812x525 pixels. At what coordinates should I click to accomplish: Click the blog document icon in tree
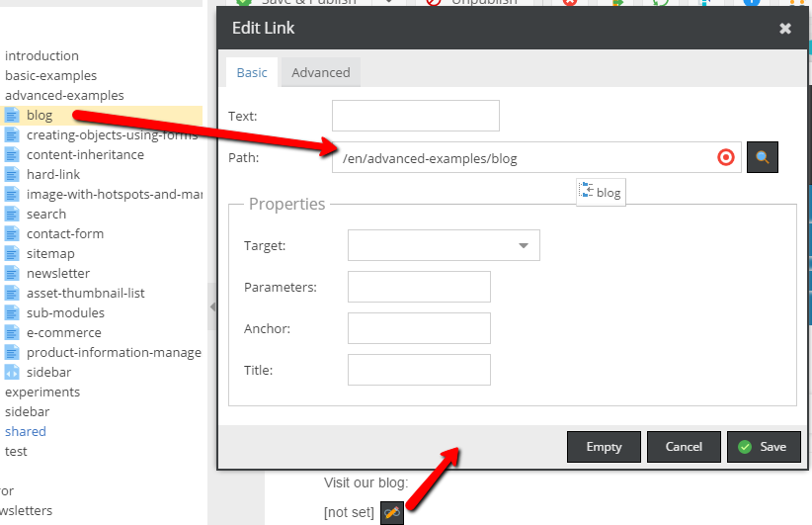tap(12, 116)
